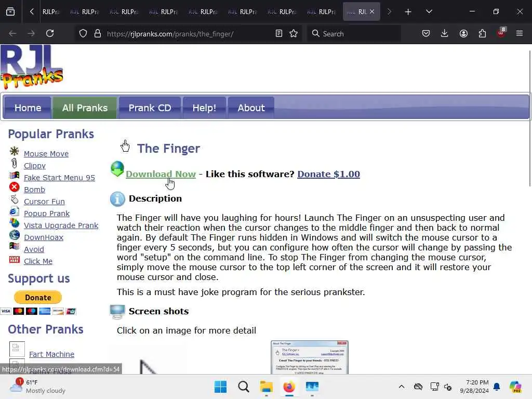
Task: Open uBlock extension icon with badge
Action: 501,33
